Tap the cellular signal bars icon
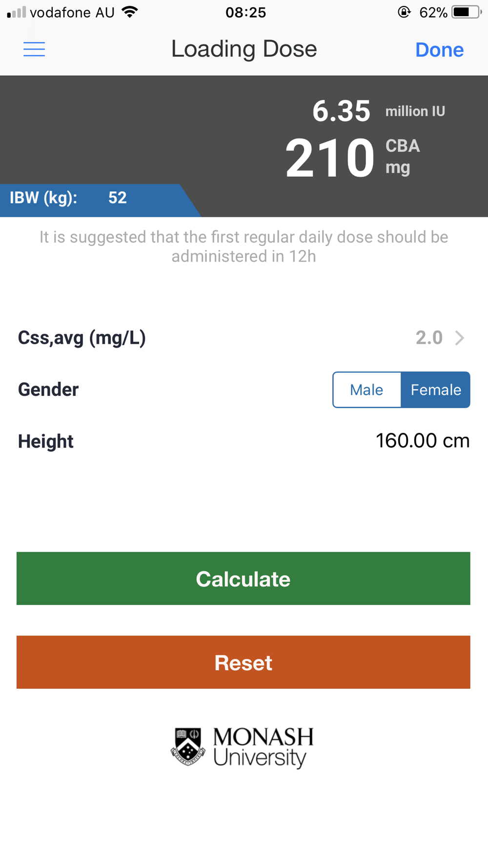 pyautogui.click(x=17, y=12)
